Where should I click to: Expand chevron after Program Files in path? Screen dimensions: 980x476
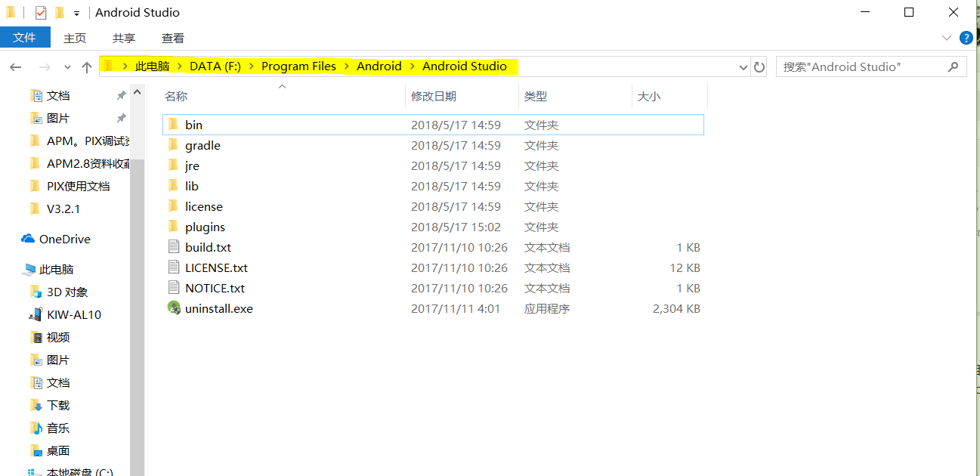(346, 66)
